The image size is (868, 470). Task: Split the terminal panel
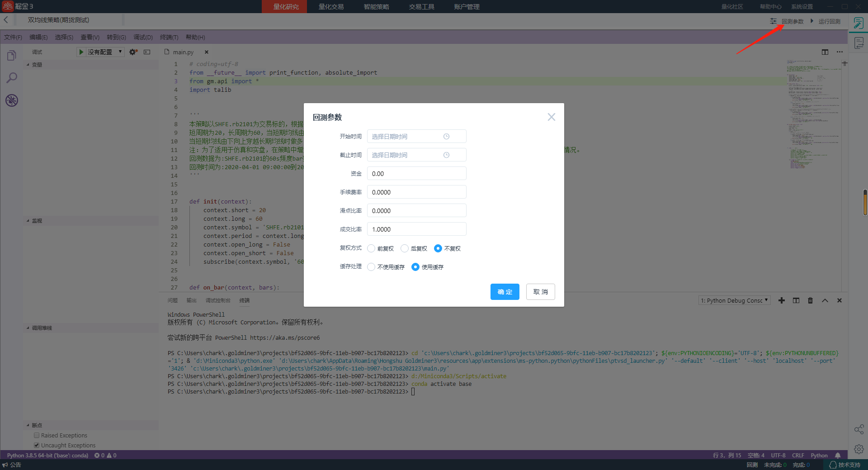pyautogui.click(x=796, y=300)
